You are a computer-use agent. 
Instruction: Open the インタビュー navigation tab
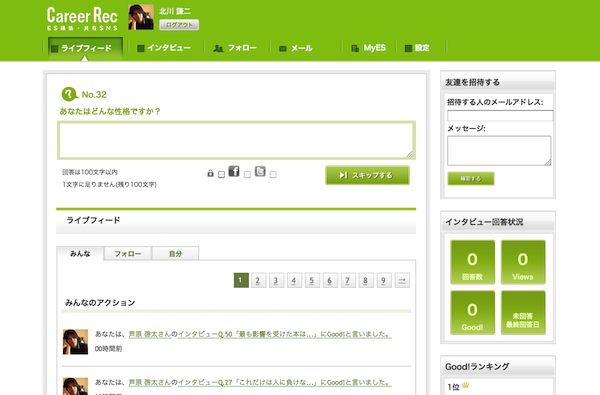point(164,48)
